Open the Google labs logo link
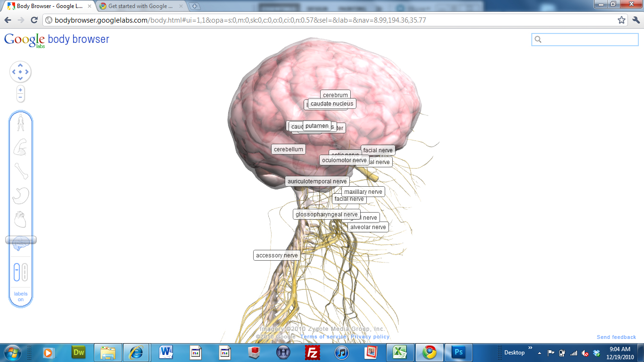This screenshot has height=362, width=644. point(25,41)
